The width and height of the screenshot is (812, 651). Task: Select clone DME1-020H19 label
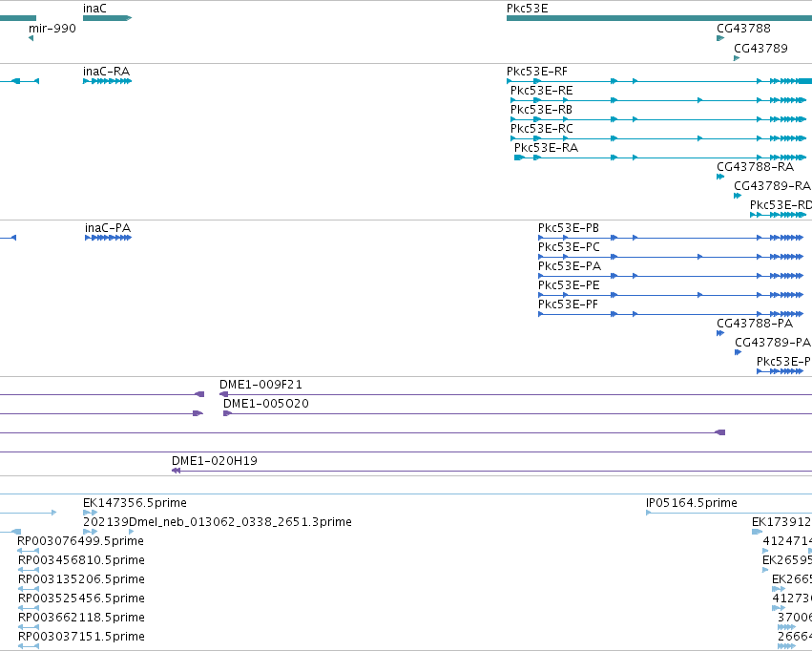click(215, 461)
